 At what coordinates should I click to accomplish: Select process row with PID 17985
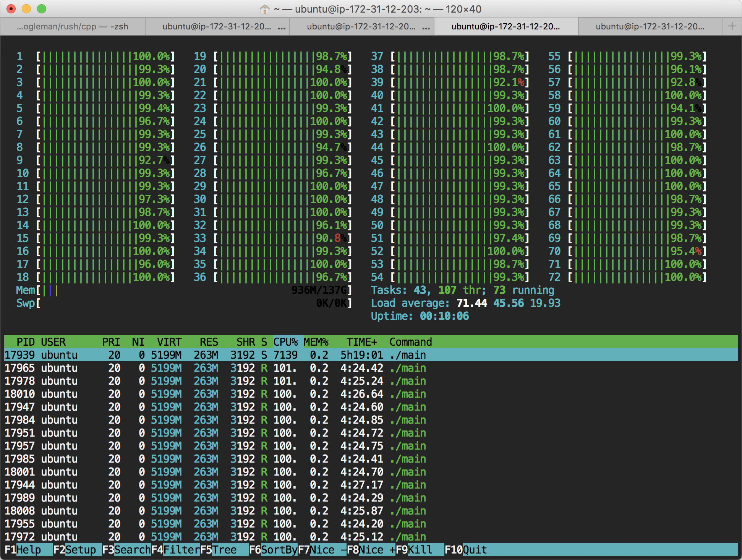click(371, 459)
